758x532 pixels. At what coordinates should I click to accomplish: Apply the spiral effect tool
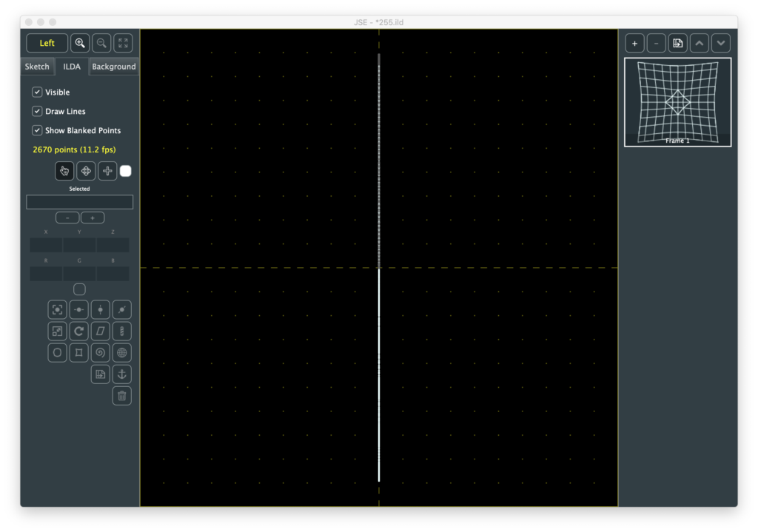101,352
